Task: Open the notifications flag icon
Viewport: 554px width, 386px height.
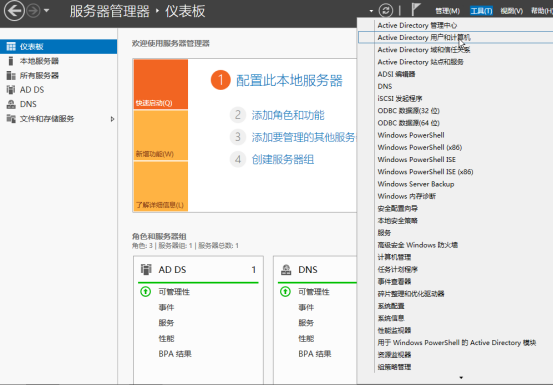Action: [x=416, y=9]
